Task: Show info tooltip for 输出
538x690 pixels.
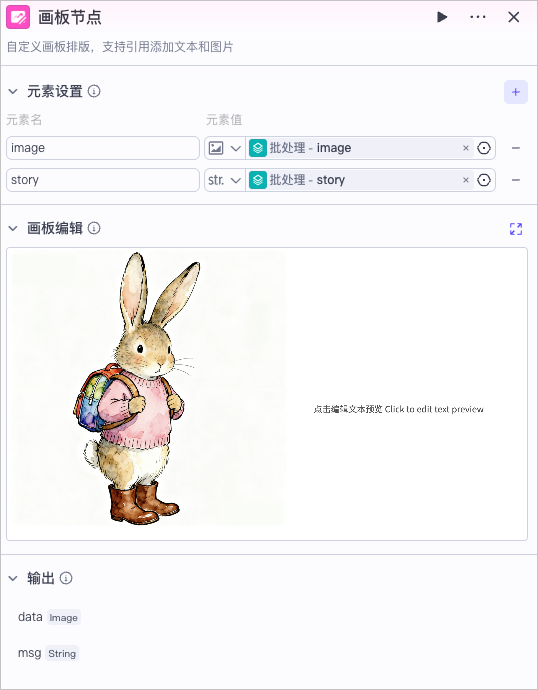Action: [66, 578]
